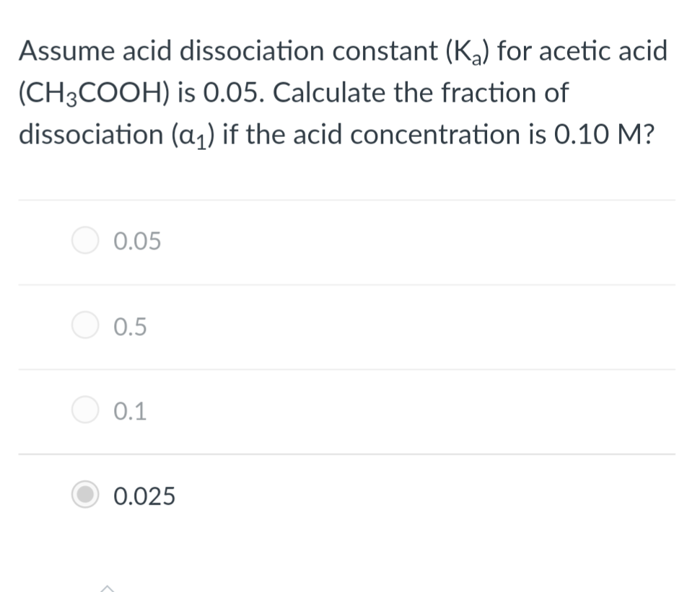Click 'Calculate the fraction of' text
This screenshot has height=592, width=700.
tap(421, 92)
